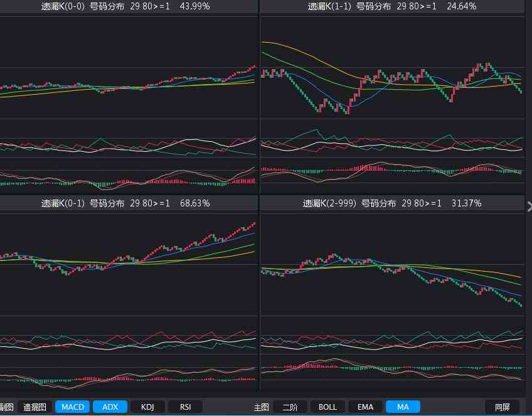532x416 pixels.
Task: Click the 主图 label
Action: point(261,407)
